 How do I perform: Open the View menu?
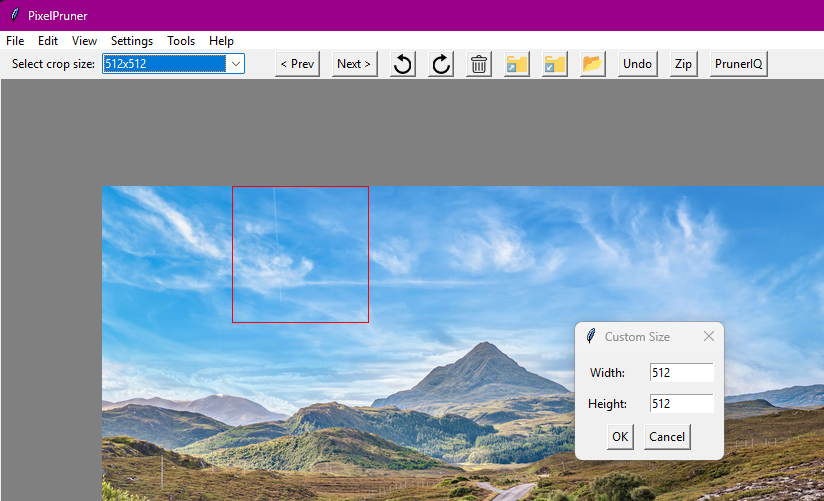pyautogui.click(x=84, y=41)
